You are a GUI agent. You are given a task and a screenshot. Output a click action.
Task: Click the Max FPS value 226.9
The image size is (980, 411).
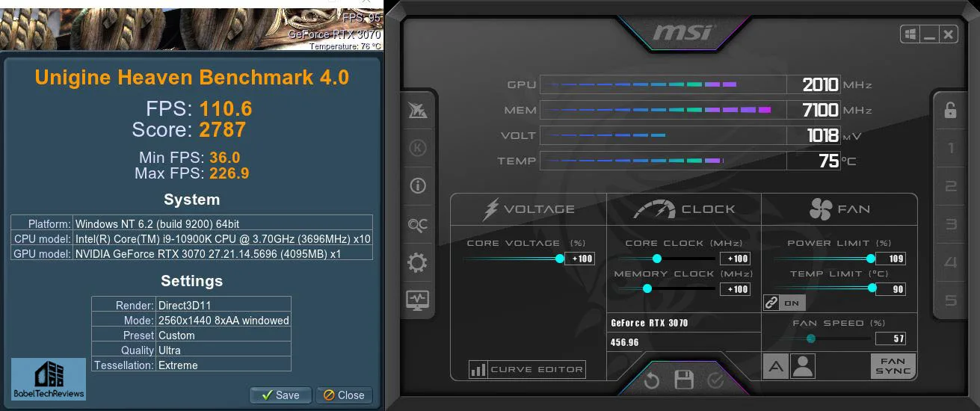coord(229,173)
